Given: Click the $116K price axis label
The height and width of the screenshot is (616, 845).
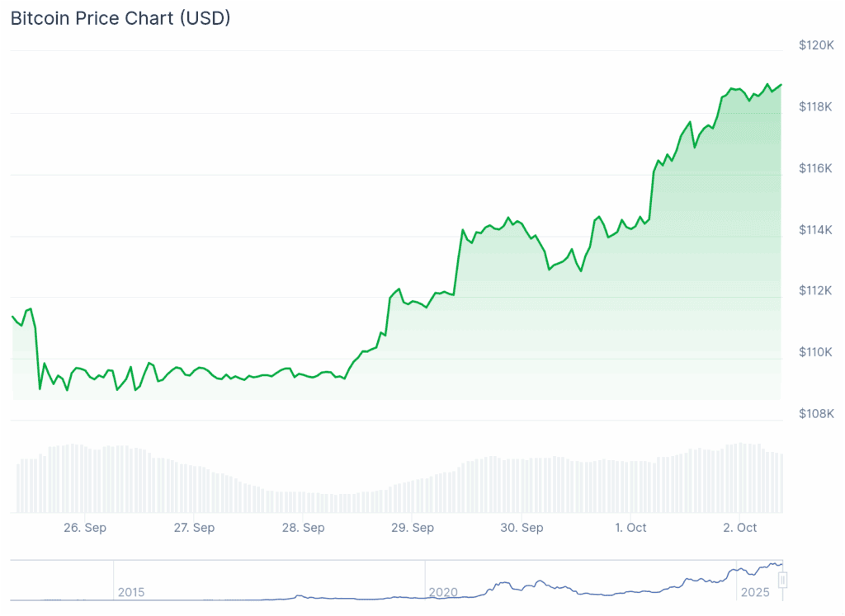Looking at the screenshot, I should click(x=815, y=168).
